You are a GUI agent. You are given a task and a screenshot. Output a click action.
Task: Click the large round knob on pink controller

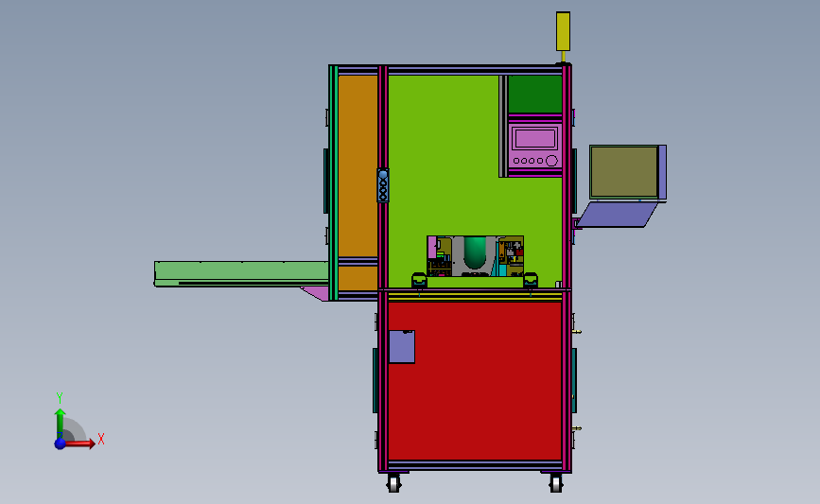click(x=551, y=161)
